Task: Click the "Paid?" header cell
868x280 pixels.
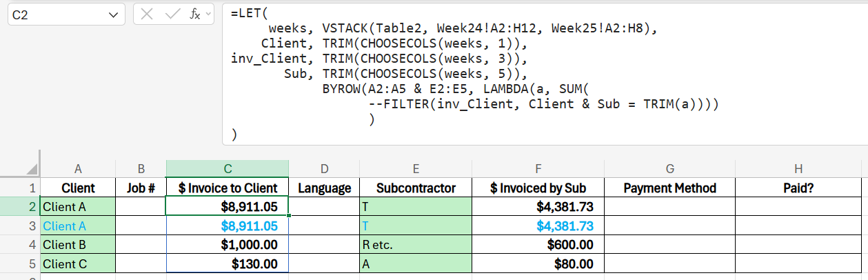Action: coord(798,188)
